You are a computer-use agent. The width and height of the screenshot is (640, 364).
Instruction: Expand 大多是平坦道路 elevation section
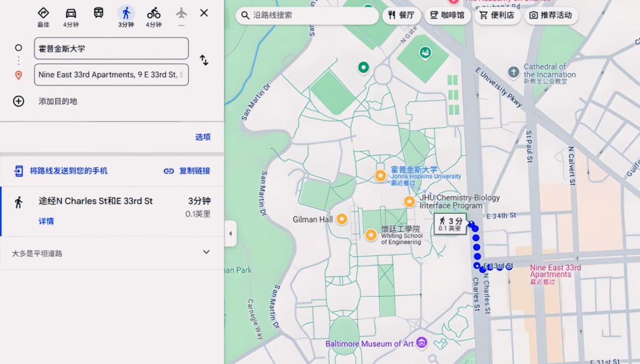coord(111,253)
